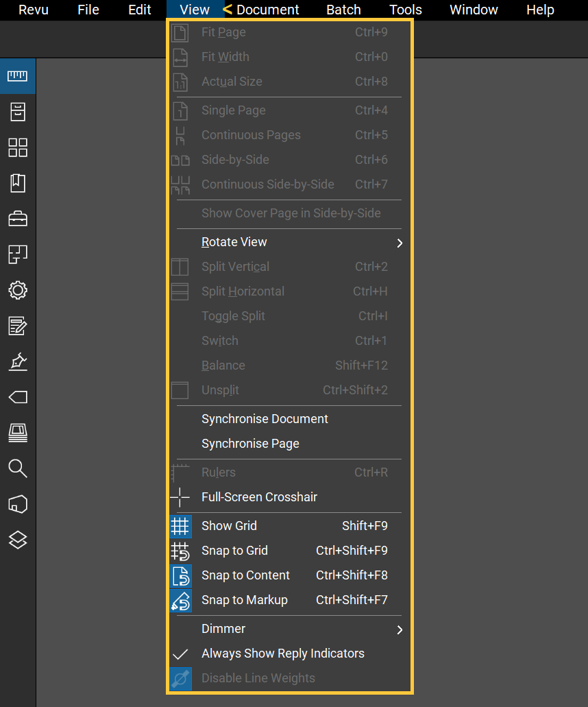Open the Tool Chest panel
The image size is (588, 707).
pos(17,218)
